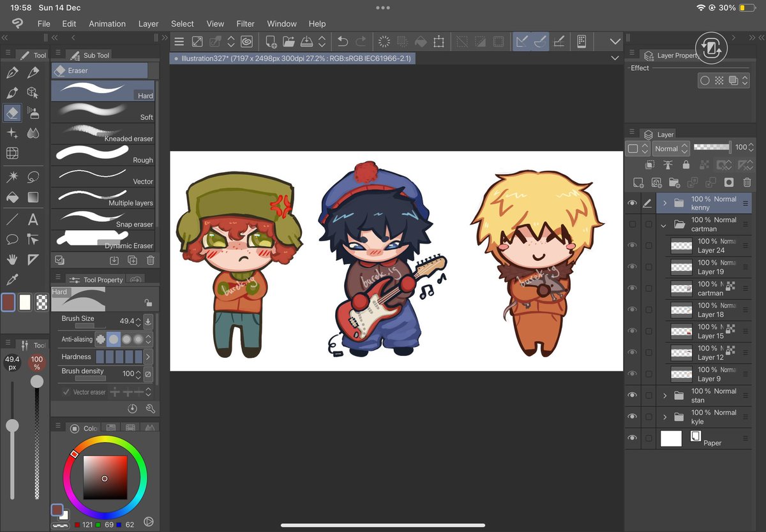Select the Hand move tool
Image resolution: width=766 pixels, height=532 pixels.
(12, 260)
